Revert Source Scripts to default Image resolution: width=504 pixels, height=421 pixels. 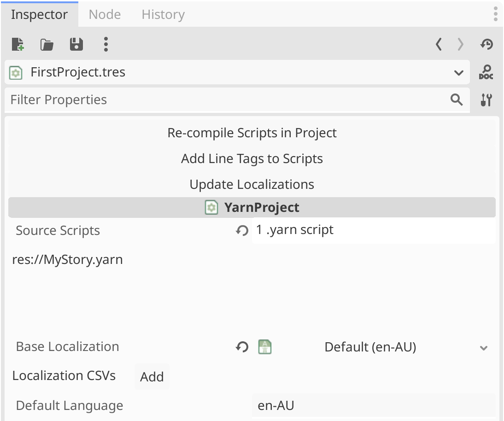click(x=242, y=231)
